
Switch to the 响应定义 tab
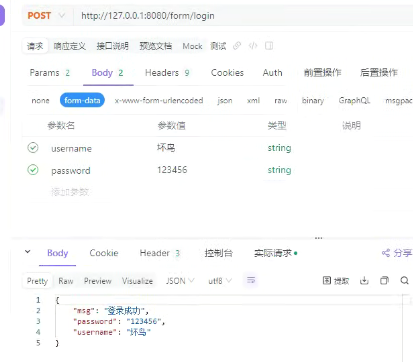69,46
